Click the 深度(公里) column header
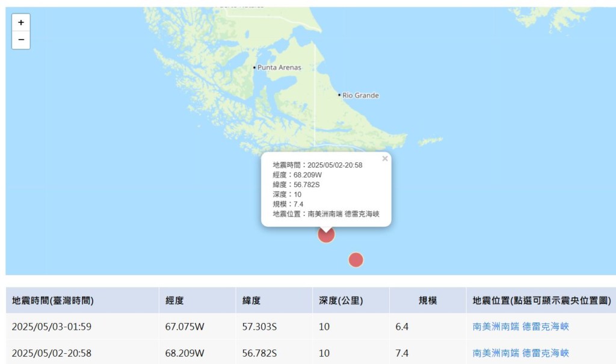 point(341,300)
